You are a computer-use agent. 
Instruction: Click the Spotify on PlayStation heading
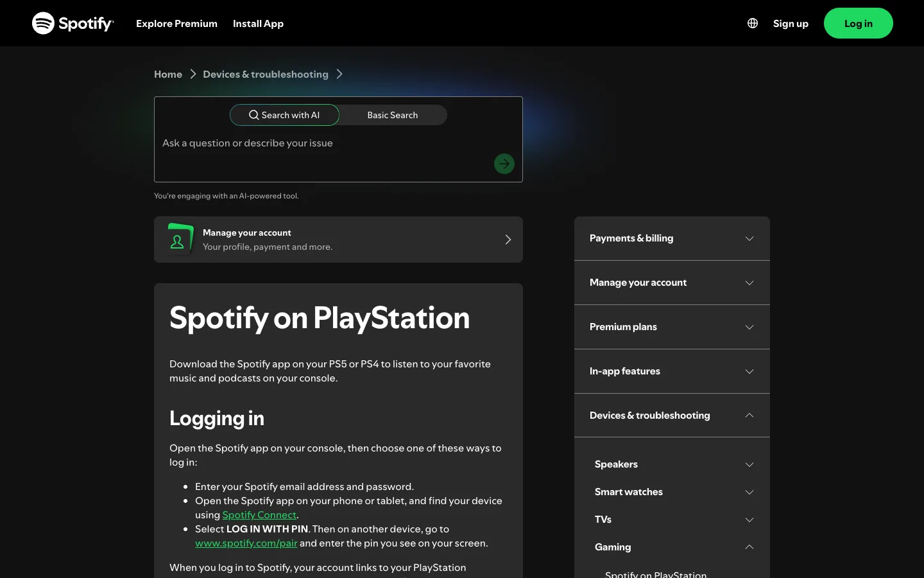[320, 319]
